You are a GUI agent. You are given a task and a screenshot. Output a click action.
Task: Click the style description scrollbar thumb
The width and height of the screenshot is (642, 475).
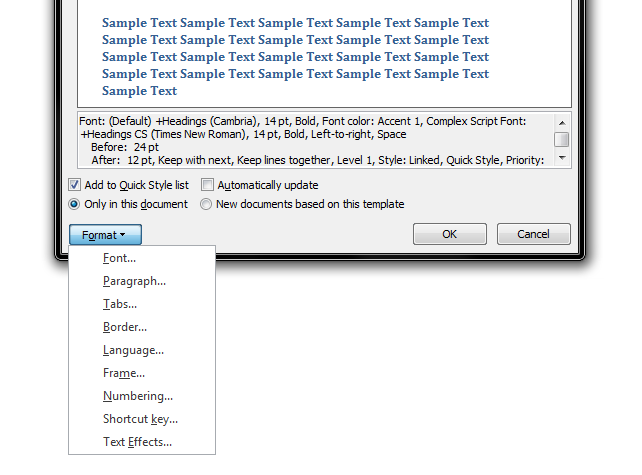tap(562, 139)
